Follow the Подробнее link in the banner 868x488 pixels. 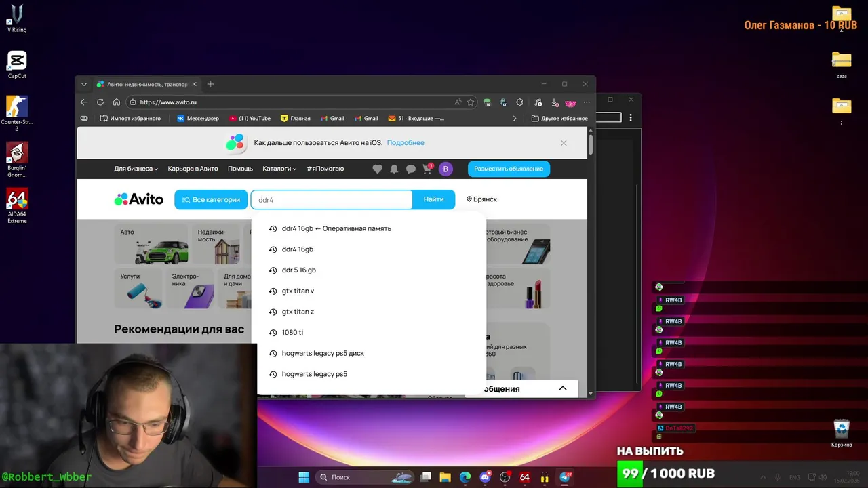(x=406, y=143)
